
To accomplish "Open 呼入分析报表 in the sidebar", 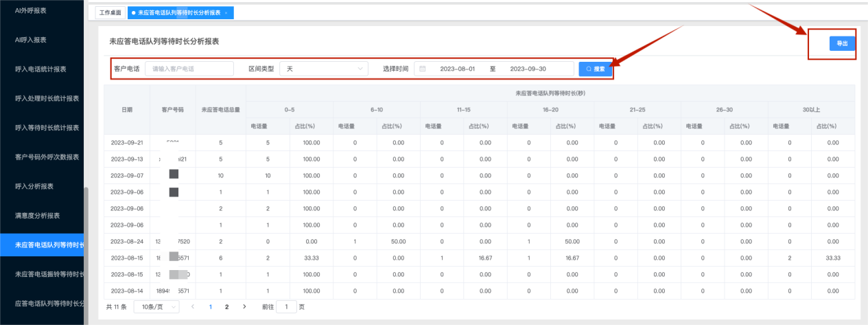I will point(34,186).
